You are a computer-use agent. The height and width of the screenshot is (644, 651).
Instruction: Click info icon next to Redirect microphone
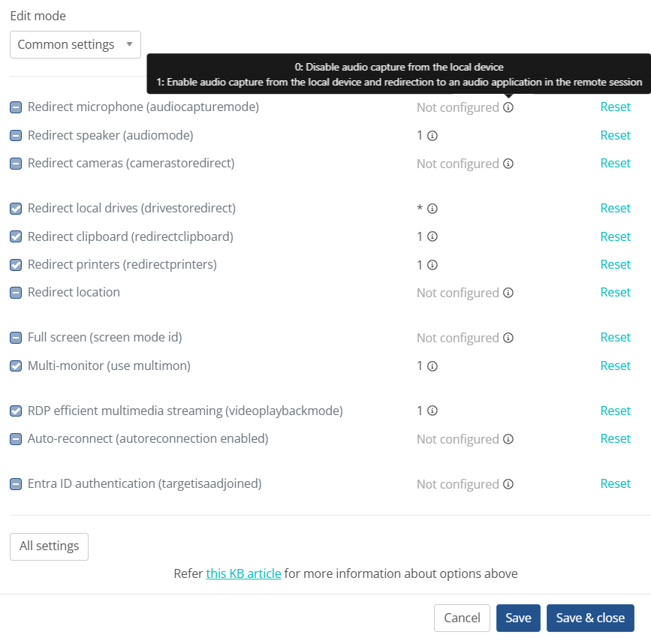click(508, 107)
